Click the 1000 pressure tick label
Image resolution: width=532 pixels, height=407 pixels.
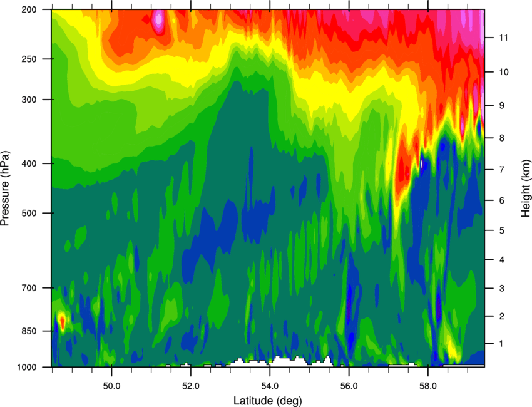pos(26,367)
